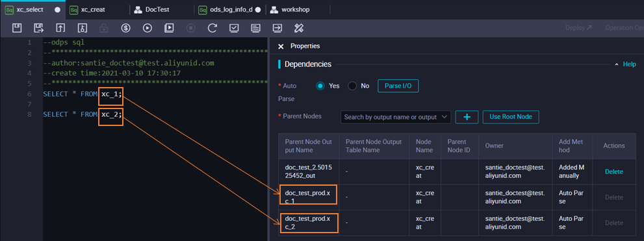Click the grayed-out stop icon
This screenshot has width=644, height=241.
(190, 28)
